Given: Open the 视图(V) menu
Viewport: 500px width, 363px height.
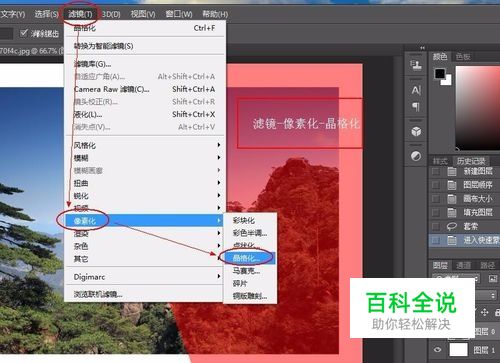Looking at the screenshot, I should click(143, 14).
